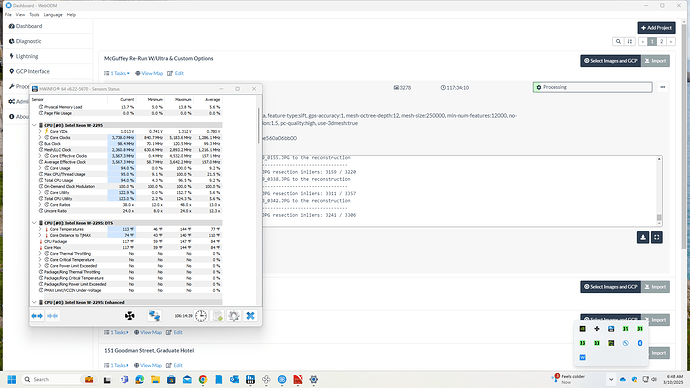Click Import for the McGuffey project
Viewport: 690px width, 388px height.
(655, 61)
